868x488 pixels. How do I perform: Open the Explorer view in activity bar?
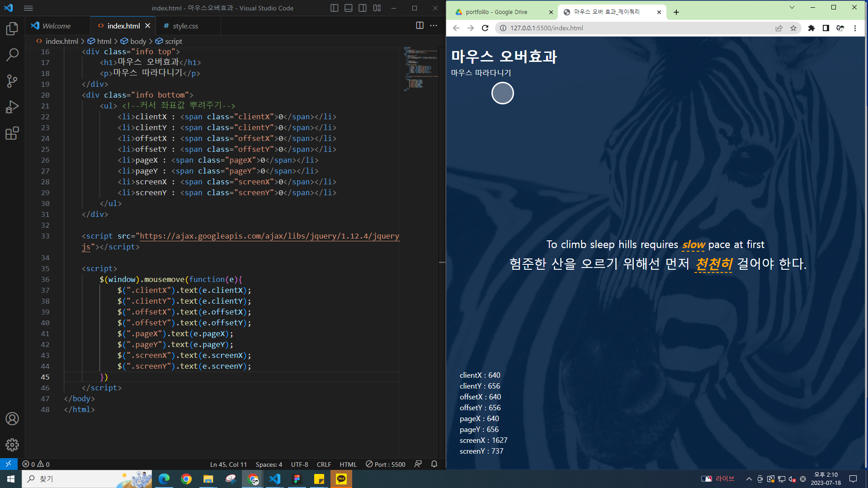(12, 29)
